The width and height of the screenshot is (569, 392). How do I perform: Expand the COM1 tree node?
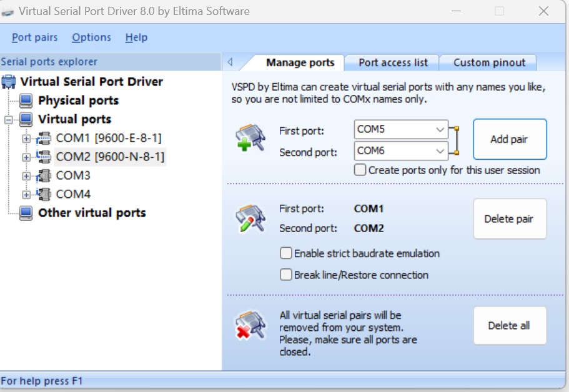point(26,139)
